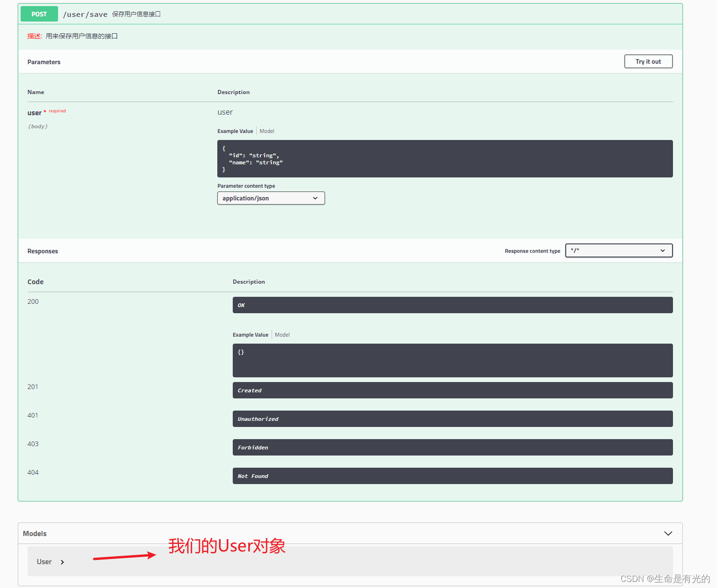Click the Parameter content type label
The width and height of the screenshot is (717, 588).
pos(246,186)
